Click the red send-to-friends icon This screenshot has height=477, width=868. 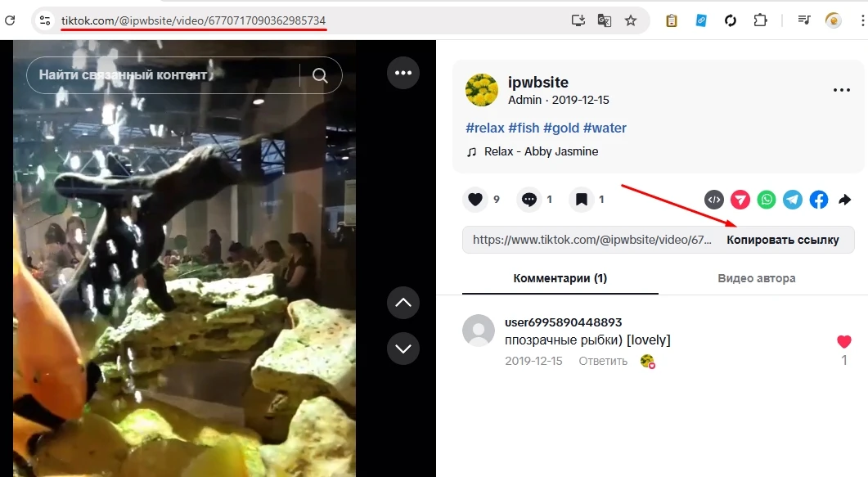(740, 200)
